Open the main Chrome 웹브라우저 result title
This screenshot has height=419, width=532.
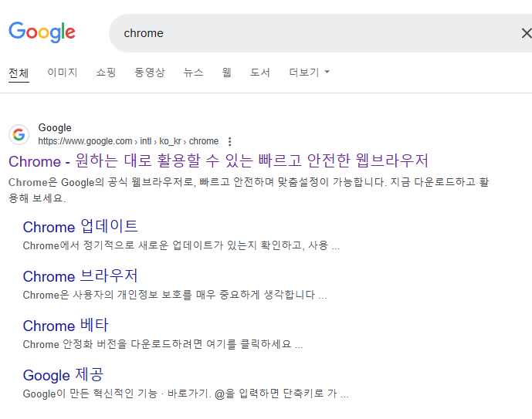[219, 161]
